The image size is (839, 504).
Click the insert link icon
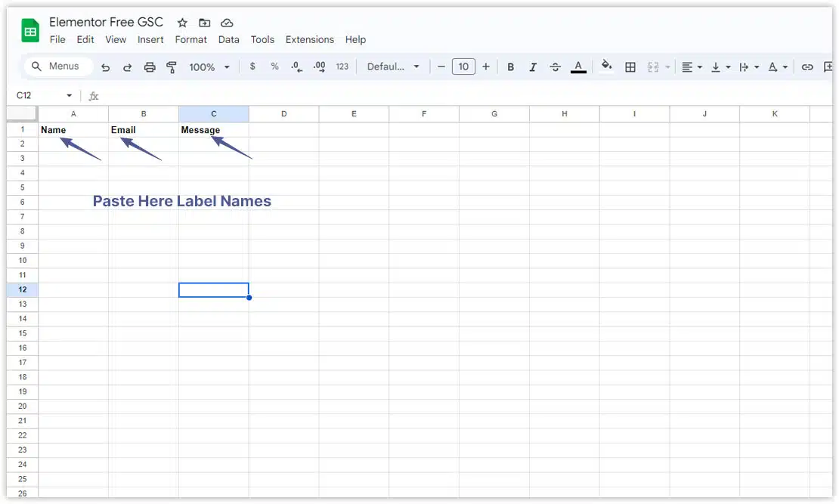pyautogui.click(x=807, y=67)
